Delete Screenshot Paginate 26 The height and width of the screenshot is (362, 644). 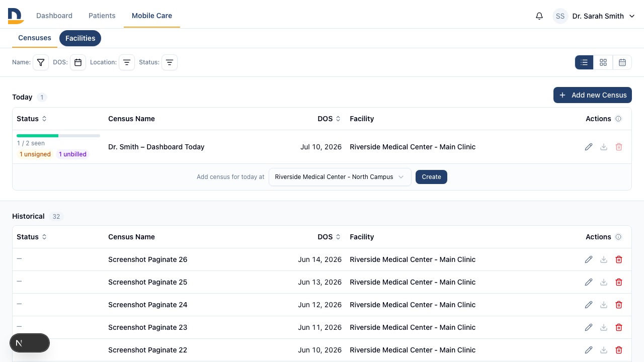619,259
